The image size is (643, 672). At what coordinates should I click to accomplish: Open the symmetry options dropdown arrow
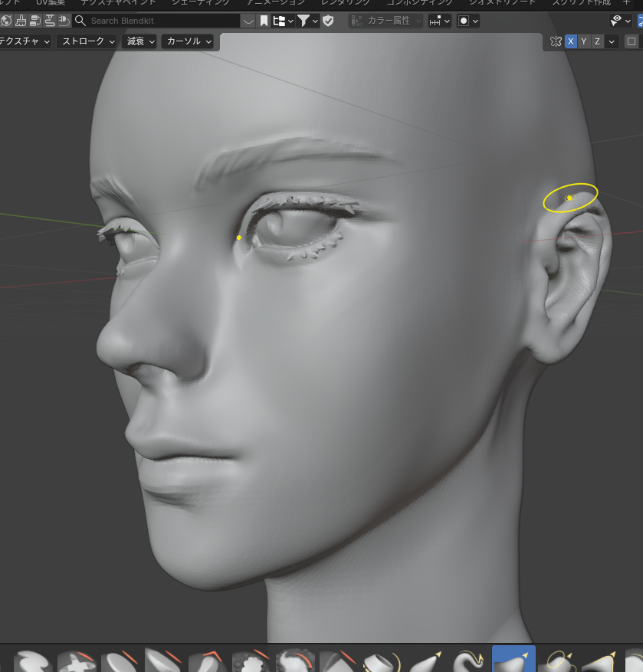click(x=612, y=41)
